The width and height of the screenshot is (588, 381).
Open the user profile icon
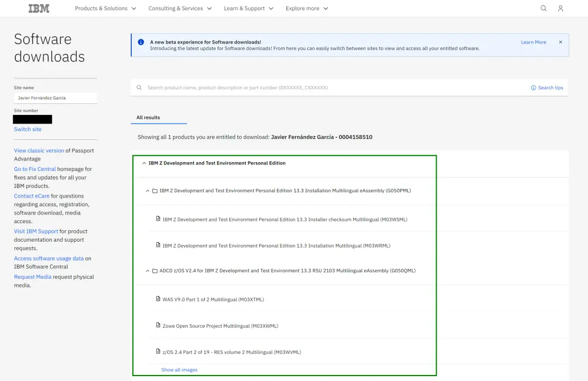(x=560, y=8)
